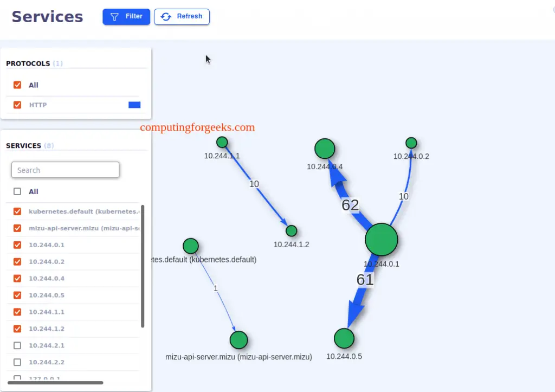Uncheck the kubernetes.default service checkbox

[17, 211]
